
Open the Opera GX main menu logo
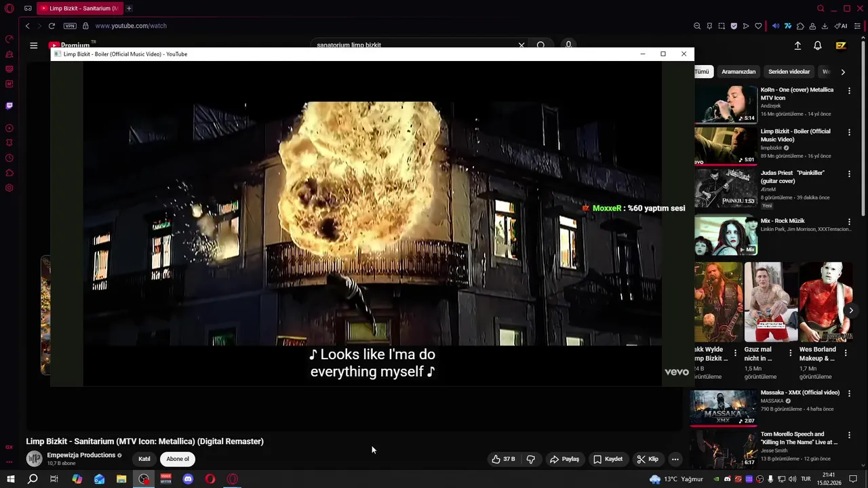9,9
